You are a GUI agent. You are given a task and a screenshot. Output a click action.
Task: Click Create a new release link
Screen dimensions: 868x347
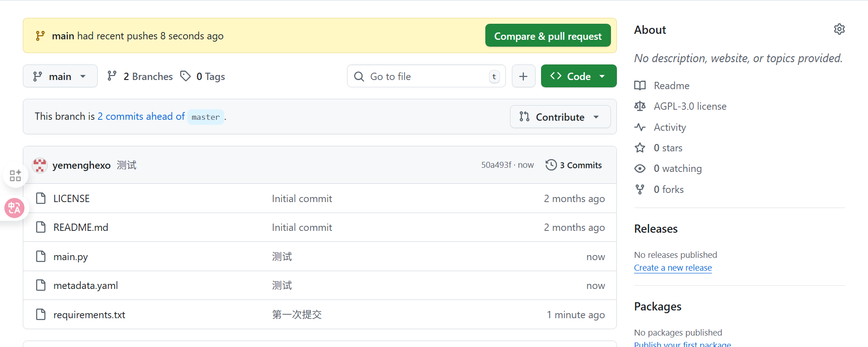click(x=673, y=268)
